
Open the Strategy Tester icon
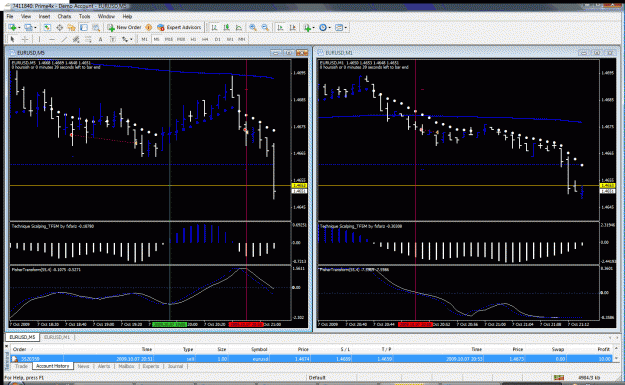click(x=96, y=28)
